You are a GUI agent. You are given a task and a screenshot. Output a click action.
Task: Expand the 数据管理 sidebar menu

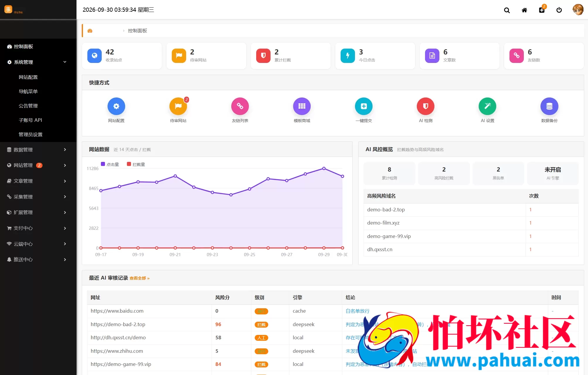pos(38,150)
